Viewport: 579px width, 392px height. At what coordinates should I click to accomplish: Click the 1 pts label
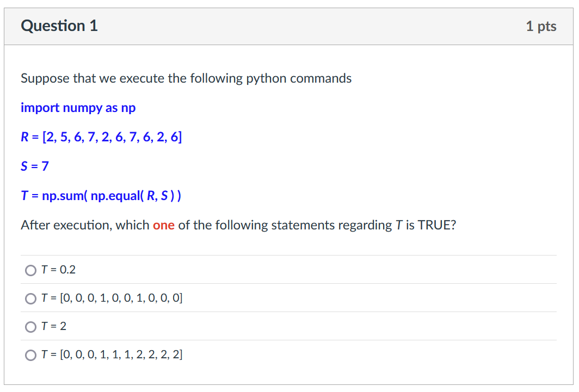(x=542, y=26)
